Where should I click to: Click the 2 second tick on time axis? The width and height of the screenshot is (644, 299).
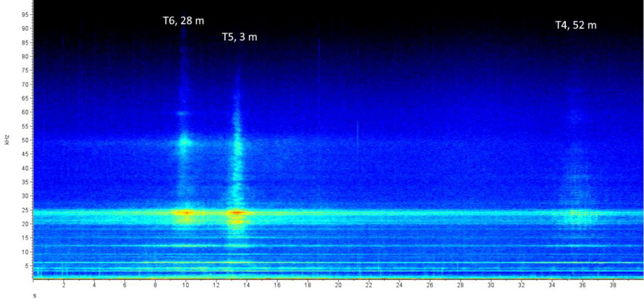tap(64, 285)
